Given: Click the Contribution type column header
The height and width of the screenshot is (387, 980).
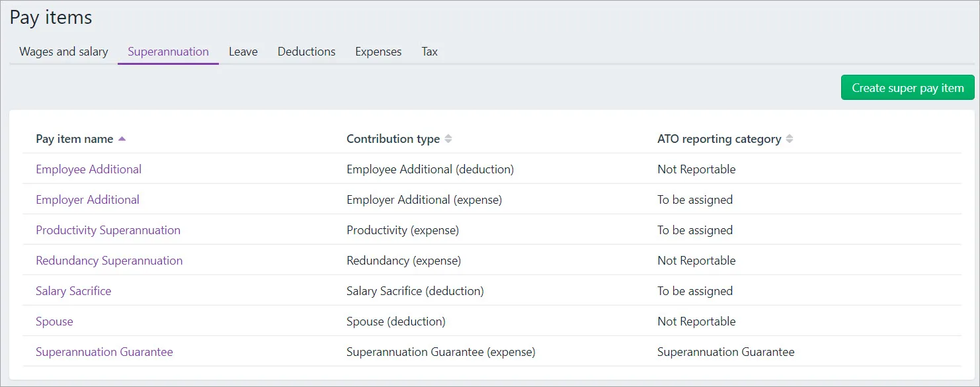Looking at the screenshot, I should click(393, 139).
